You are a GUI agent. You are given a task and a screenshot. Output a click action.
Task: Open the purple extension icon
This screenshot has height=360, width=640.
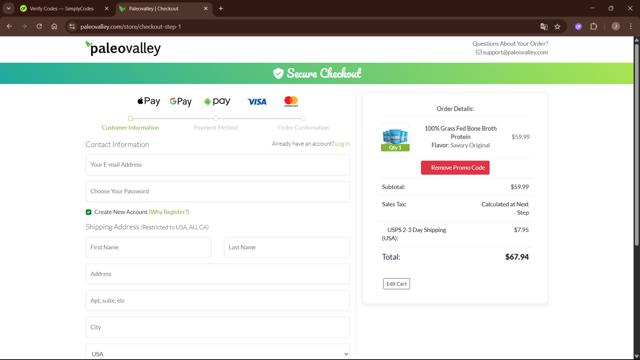coord(578,27)
